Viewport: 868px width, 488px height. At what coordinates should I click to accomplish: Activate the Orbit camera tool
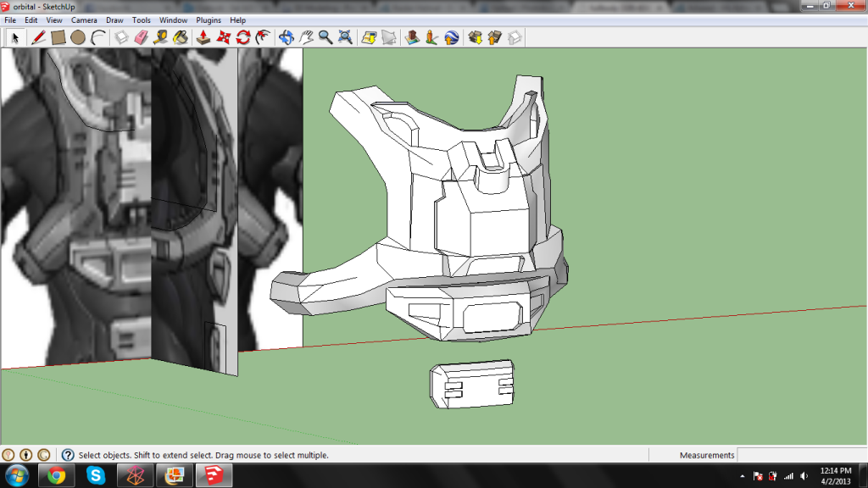tap(286, 37)
